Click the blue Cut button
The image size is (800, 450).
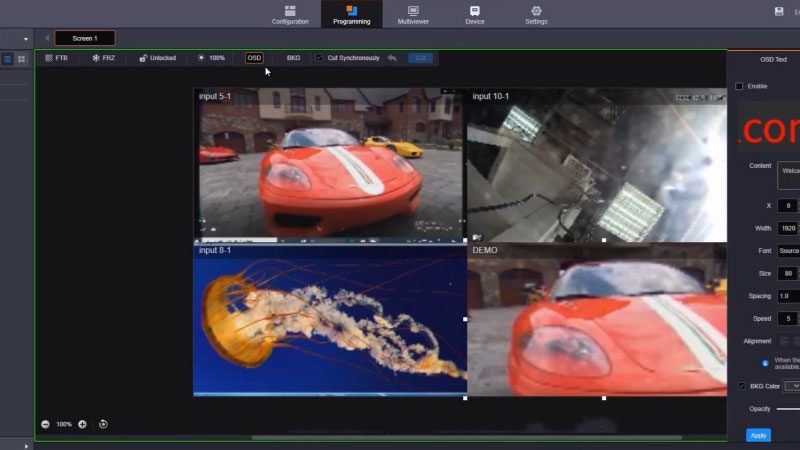click(x=420, y=58)
